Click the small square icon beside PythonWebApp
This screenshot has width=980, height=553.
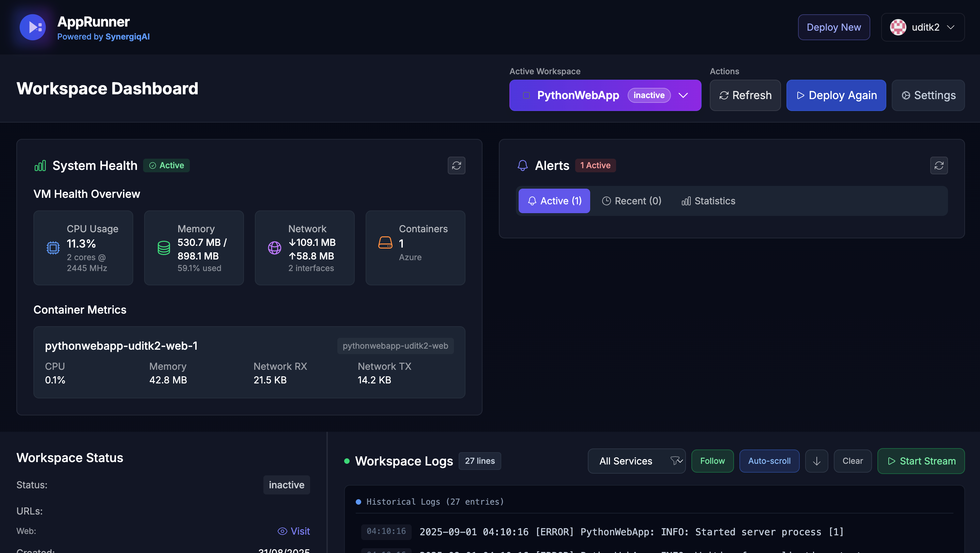(526, 95)
